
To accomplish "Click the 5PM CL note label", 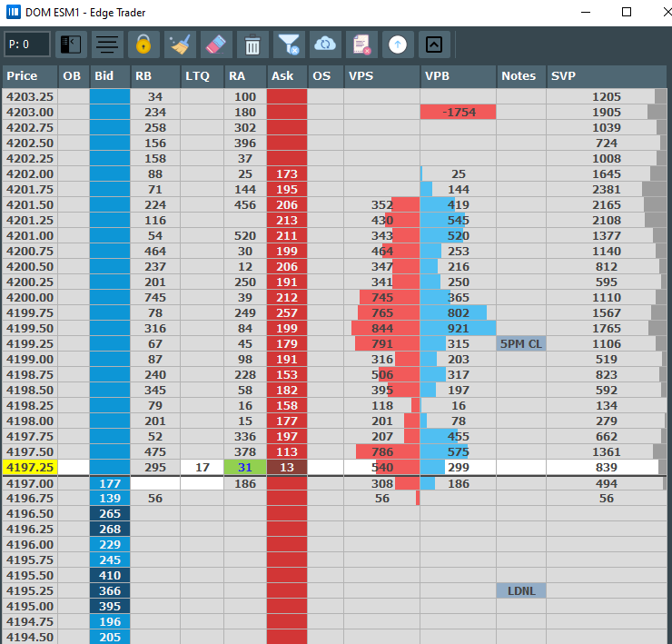I will [521, 343].
